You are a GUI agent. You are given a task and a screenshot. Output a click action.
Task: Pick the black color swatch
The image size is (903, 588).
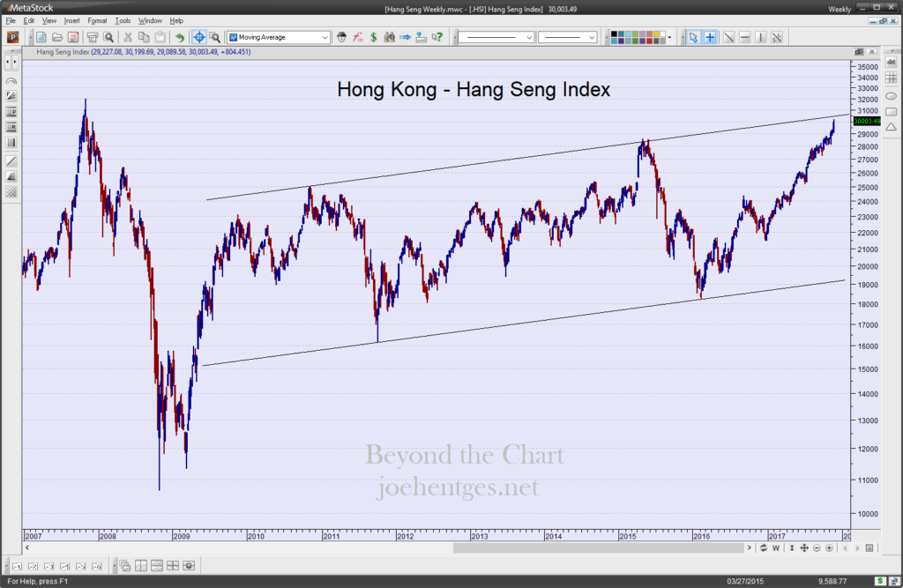click(614, 34)
